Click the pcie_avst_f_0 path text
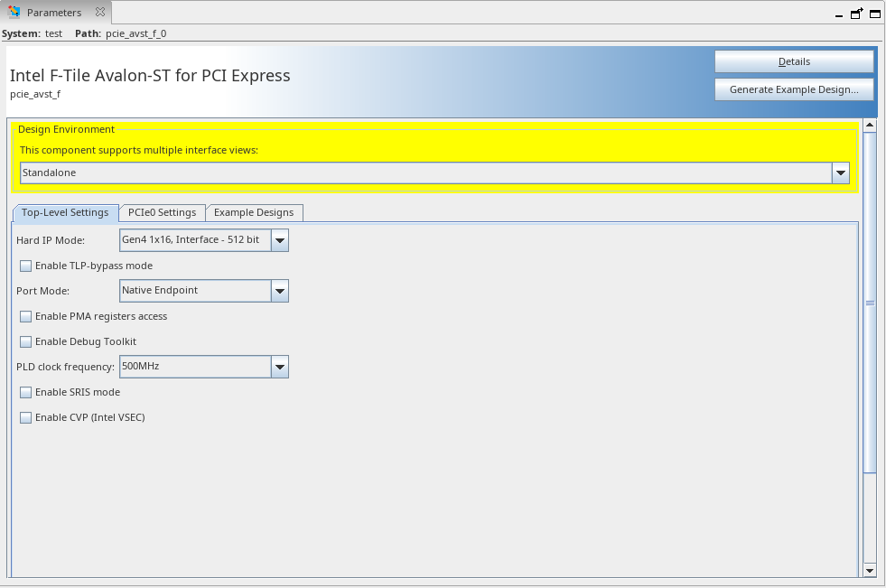886x588 pixels. [x=135, y=33]
